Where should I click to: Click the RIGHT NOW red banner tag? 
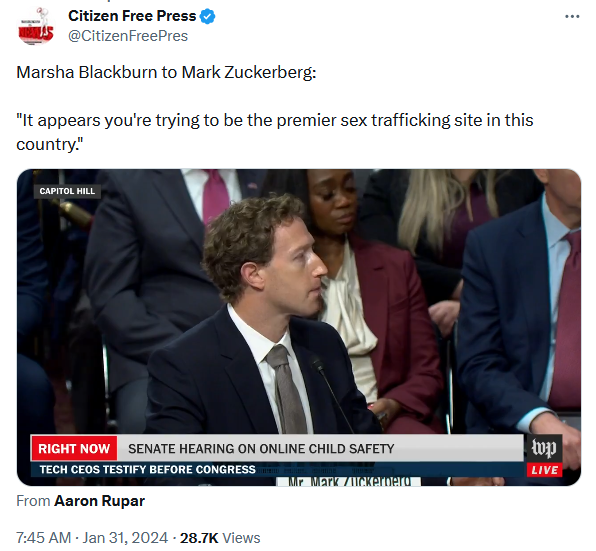pyautogui.click(x=74, y=448)
